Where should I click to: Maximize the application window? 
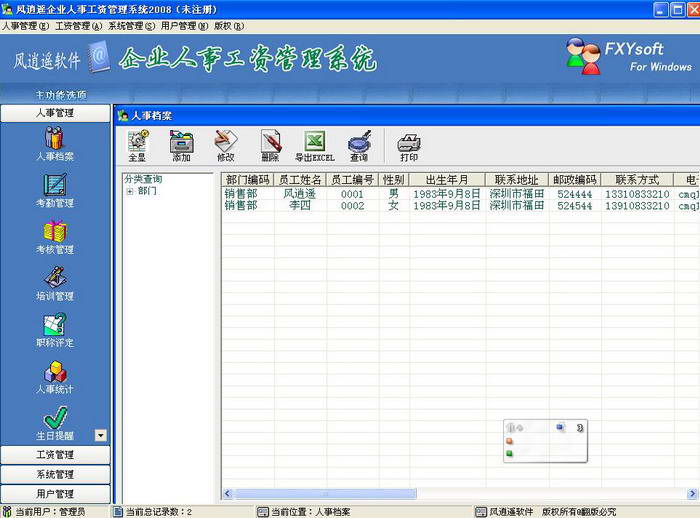677,9
